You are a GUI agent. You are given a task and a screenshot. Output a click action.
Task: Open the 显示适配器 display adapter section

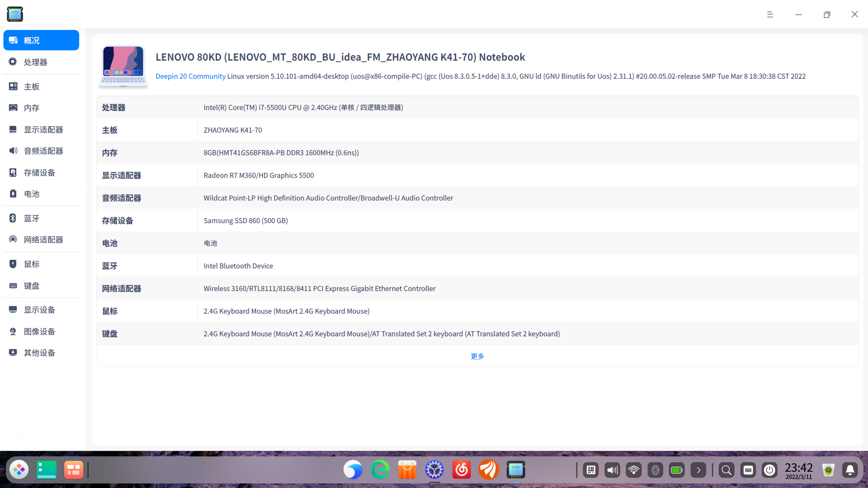(41, 129)
